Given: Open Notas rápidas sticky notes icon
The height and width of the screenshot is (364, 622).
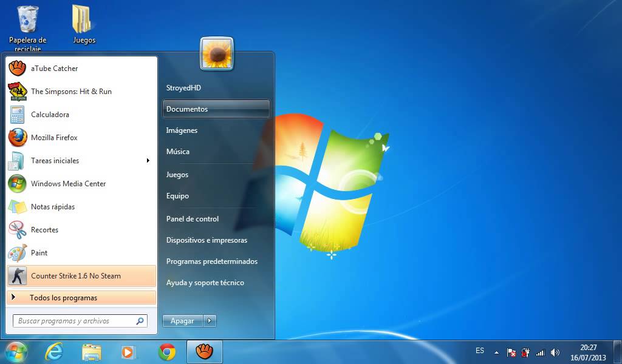Looking at the screenshot, I should 17,207.
